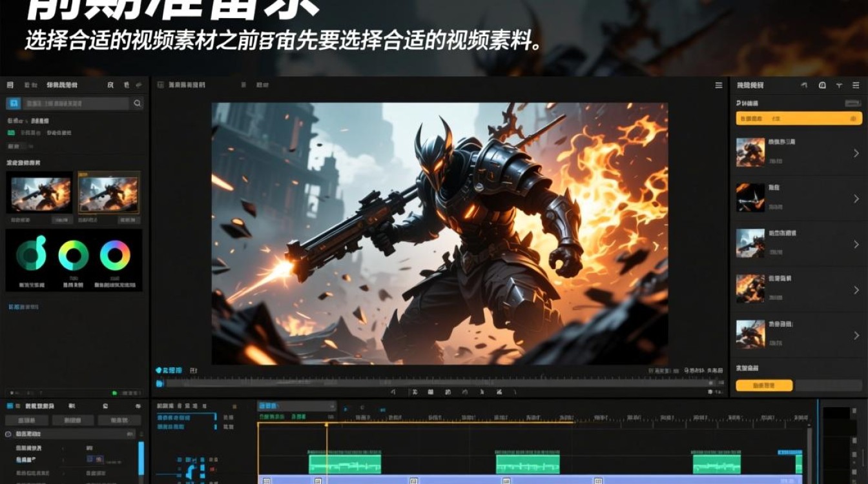Choose the green-yellow gradient ring icon

pyautogui.click(x=74, y=256)
